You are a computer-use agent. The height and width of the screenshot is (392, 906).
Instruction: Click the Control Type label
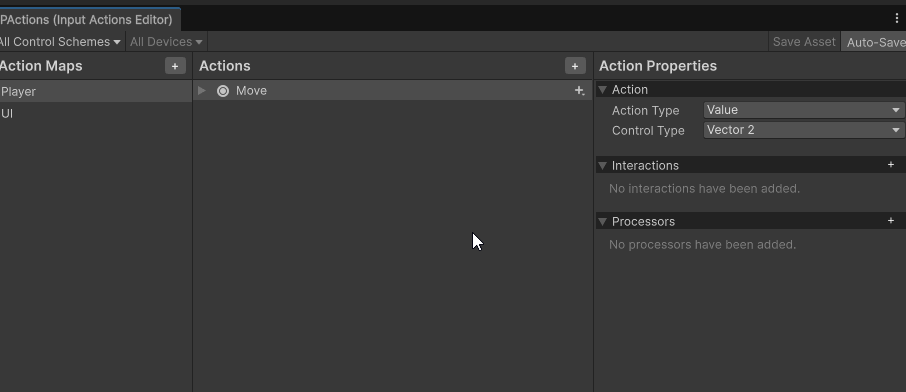648,131
